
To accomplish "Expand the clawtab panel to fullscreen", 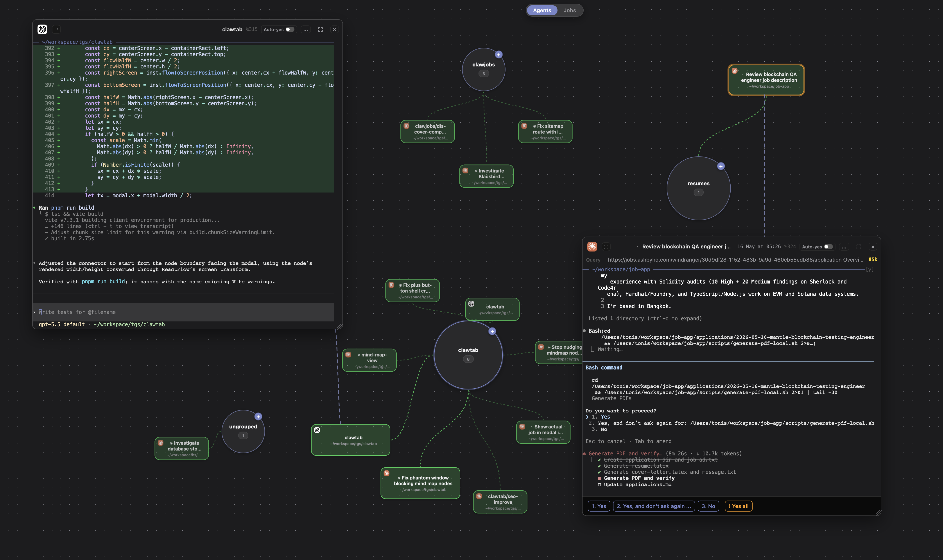I will pyautogui.click(x=320, y=29).
